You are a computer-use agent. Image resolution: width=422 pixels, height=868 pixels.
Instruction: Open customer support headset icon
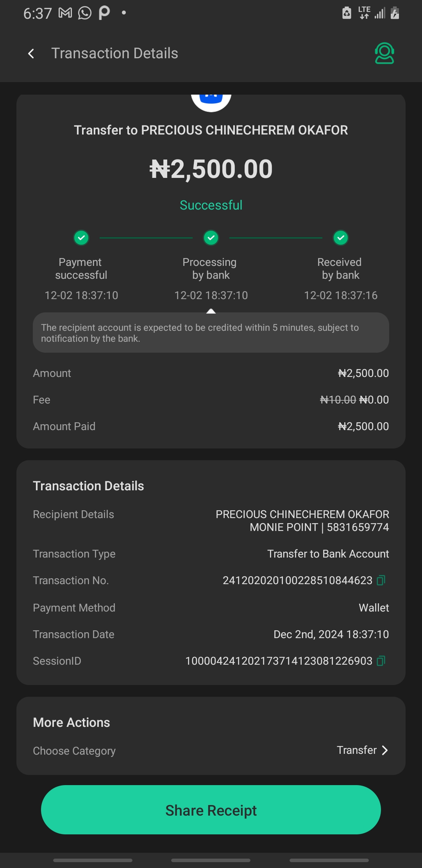[x=384, y=53]
